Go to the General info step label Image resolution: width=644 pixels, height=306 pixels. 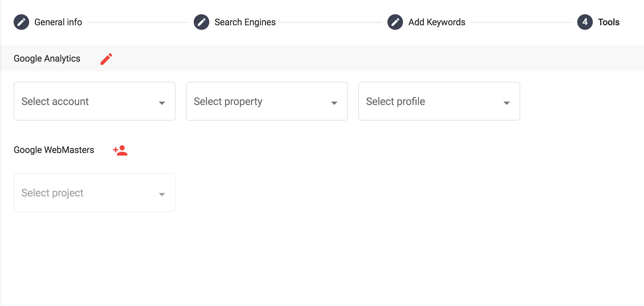[58, 22]
